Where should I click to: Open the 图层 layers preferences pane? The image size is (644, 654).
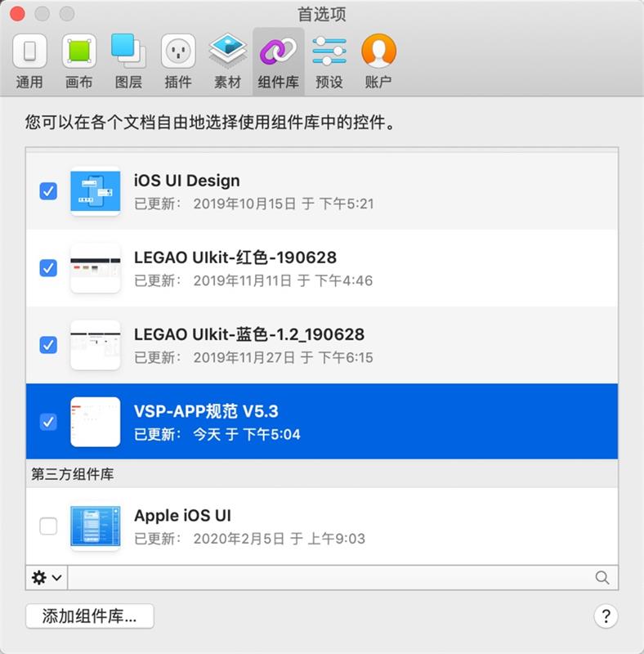(128, 62)
